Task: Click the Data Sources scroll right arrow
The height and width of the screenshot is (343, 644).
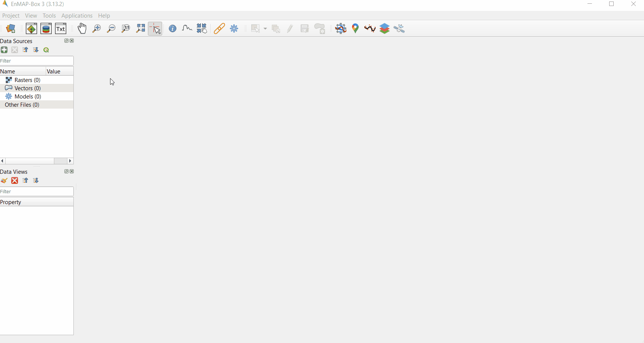Action: (70, 161)
